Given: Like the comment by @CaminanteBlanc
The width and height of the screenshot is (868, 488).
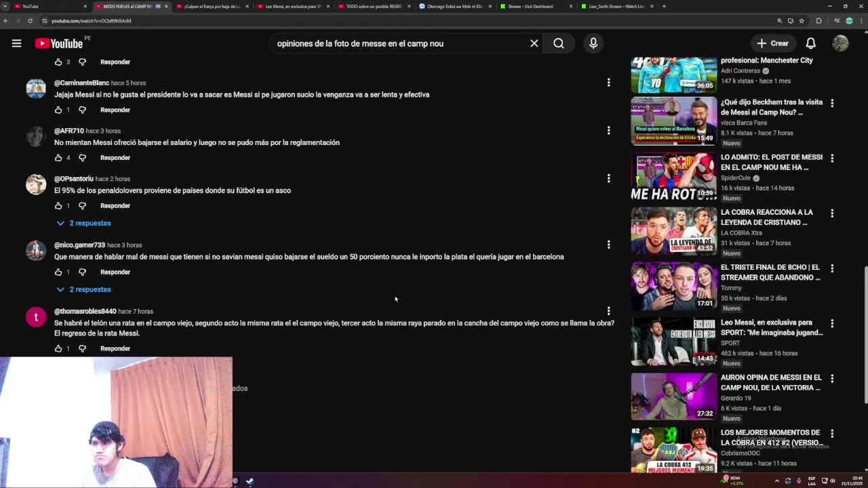Looking at the screenshot, I should click(58, 110).
